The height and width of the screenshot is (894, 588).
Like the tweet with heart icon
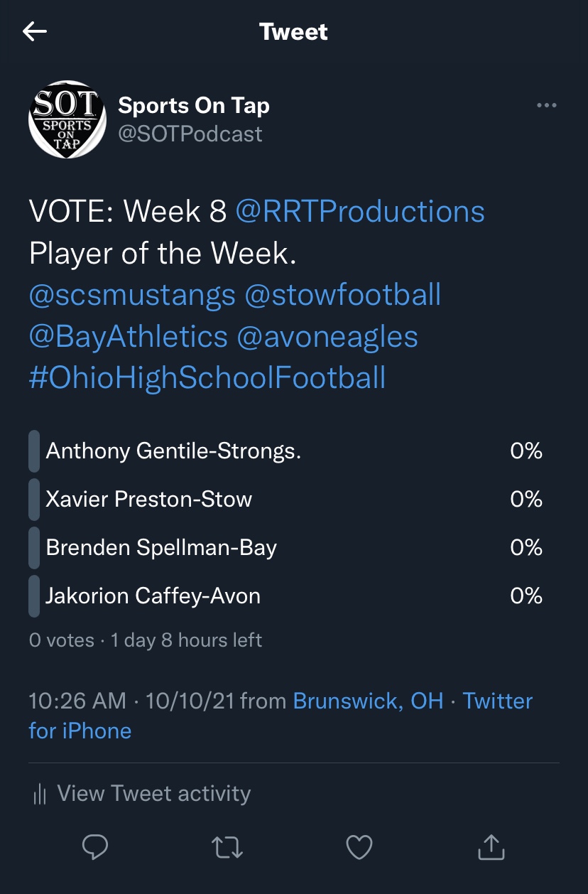point(359,846)
